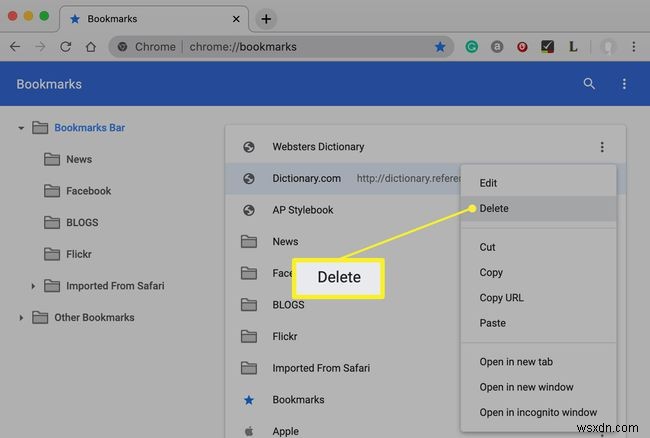The width and height of the screenshot is (650, 438).
Task: Open the more actions menu for Websters Dictionary
Action: 602,147
